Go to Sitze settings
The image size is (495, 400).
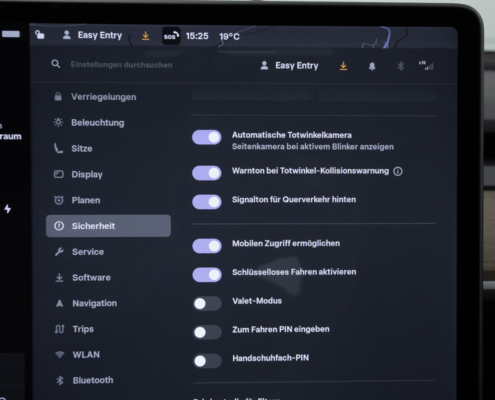click(108, 148)
